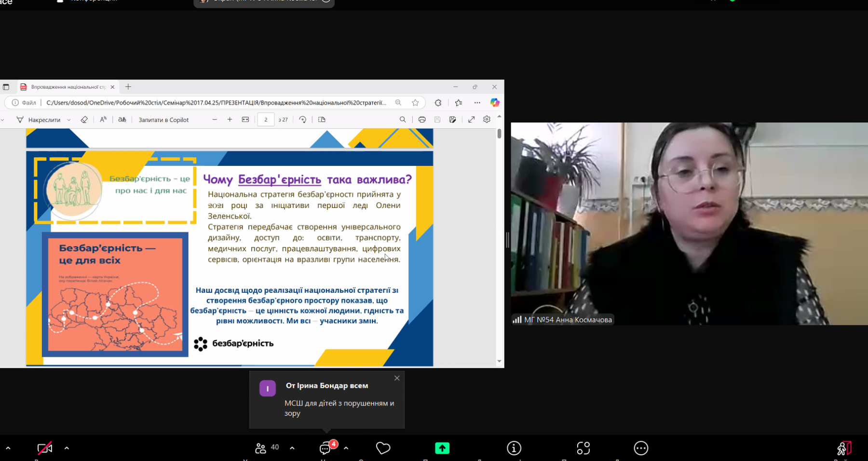Open the meeting info icon

point(514,448)
